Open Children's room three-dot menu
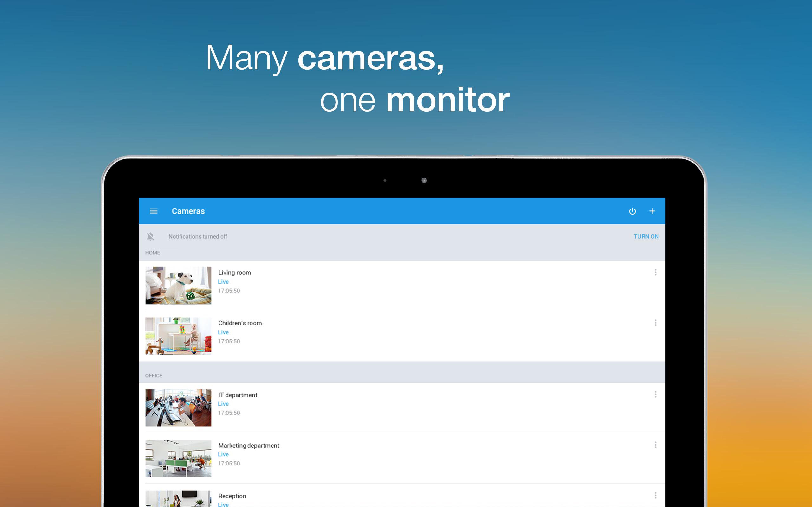 (655, 323)
